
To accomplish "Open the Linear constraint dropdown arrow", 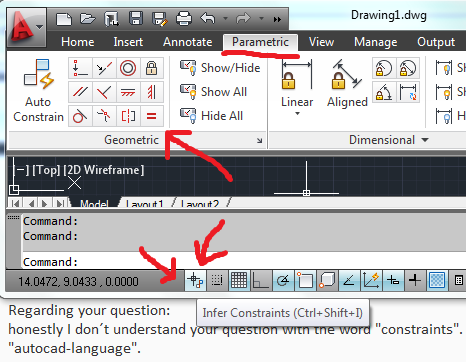I will (x=297, y=114).
